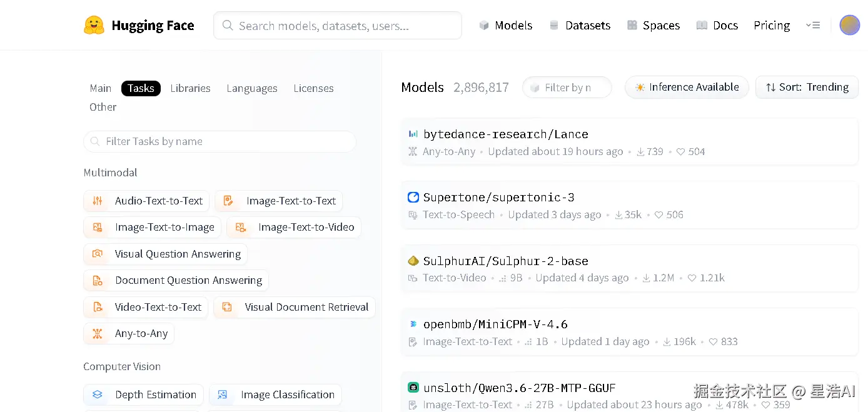
Task: Toggle the Image-Text-to-Image task filter
Action: coord(152,228)
